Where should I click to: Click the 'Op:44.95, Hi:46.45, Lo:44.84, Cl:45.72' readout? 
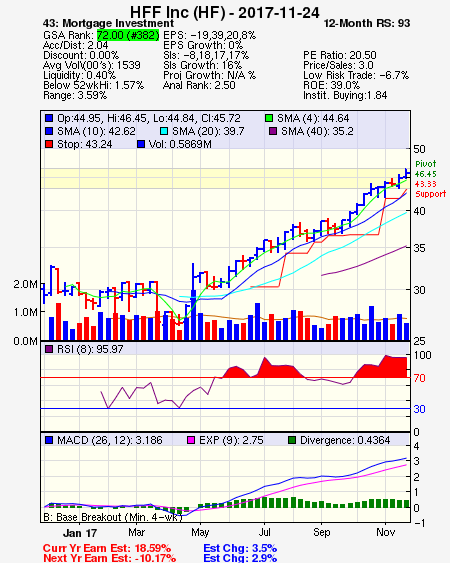pyautogui.click(x=149, y=118)
